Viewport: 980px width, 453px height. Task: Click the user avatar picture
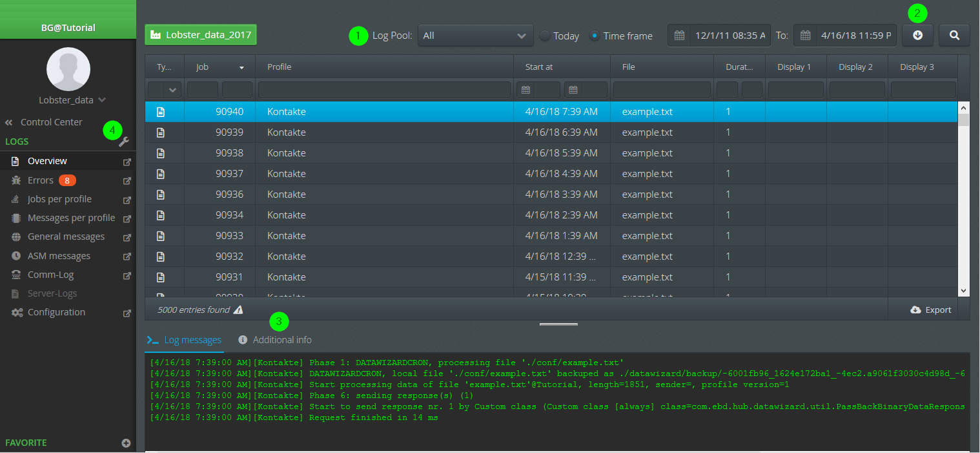click(x=68, y=68)
